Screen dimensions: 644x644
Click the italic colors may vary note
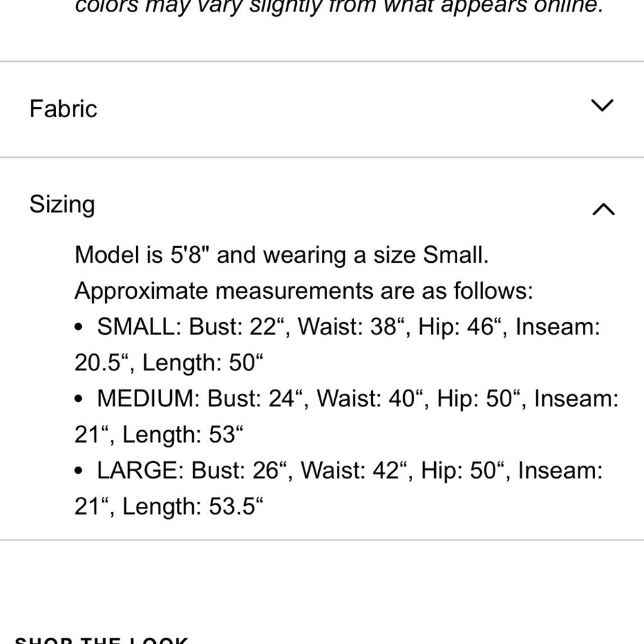tap(339, 6)
